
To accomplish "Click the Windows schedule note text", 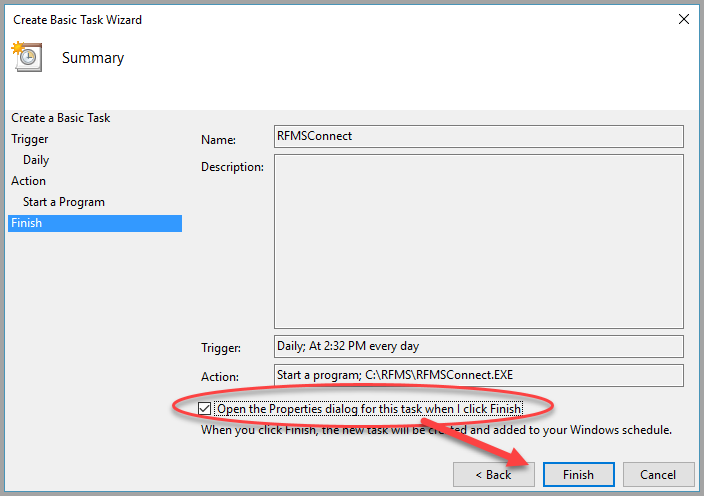I will [x=436, y=430].
